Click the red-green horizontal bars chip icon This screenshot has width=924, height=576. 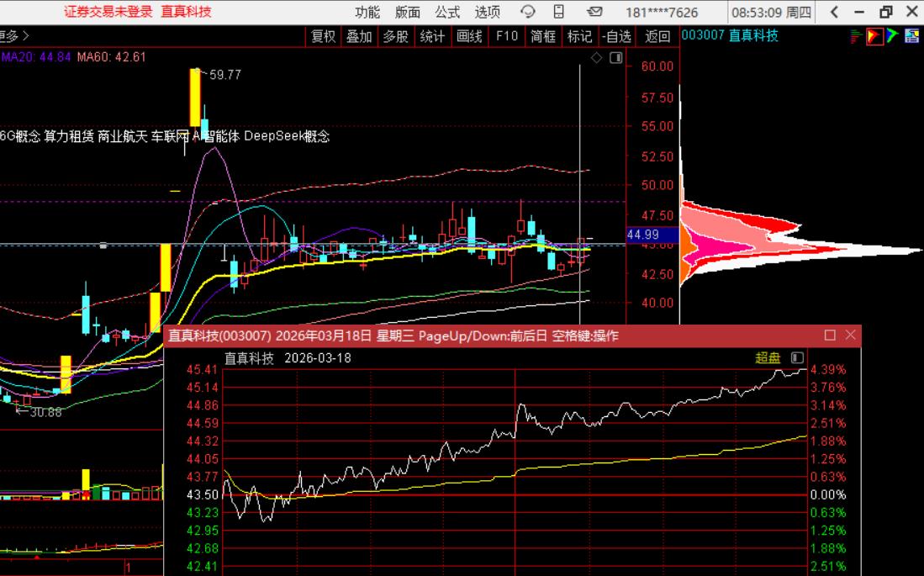[856, 36]
